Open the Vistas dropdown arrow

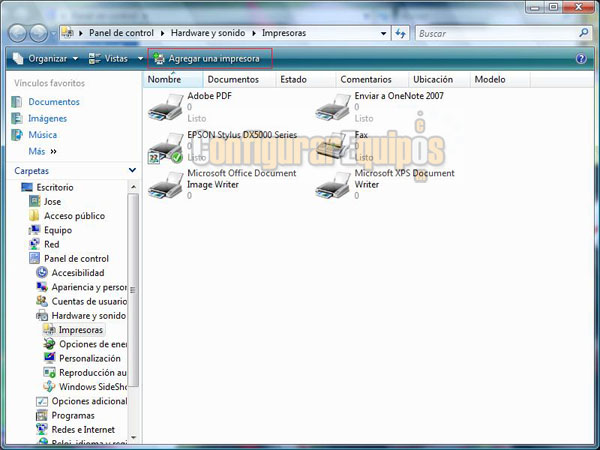click(140, 59)
